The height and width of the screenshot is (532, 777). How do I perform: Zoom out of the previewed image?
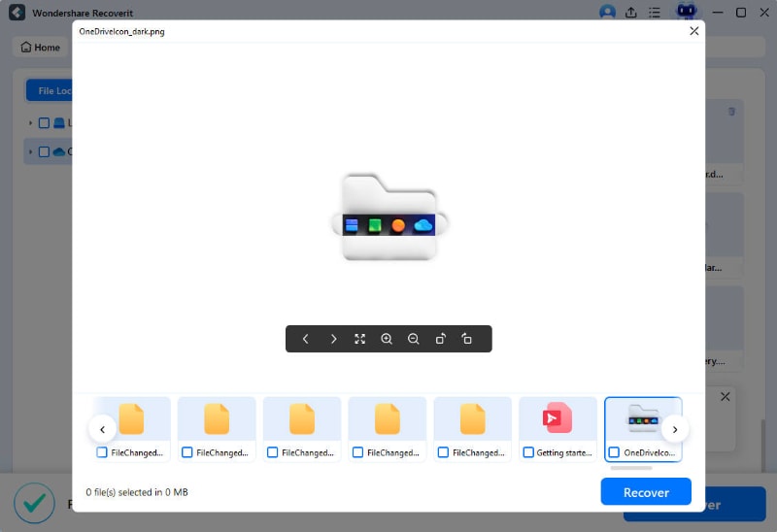414,339
